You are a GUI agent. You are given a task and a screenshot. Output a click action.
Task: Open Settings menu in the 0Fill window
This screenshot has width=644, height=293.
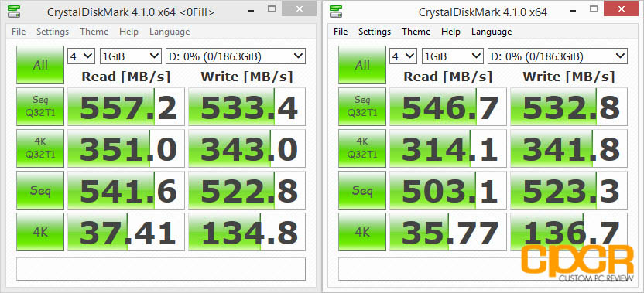coord(53,32)
